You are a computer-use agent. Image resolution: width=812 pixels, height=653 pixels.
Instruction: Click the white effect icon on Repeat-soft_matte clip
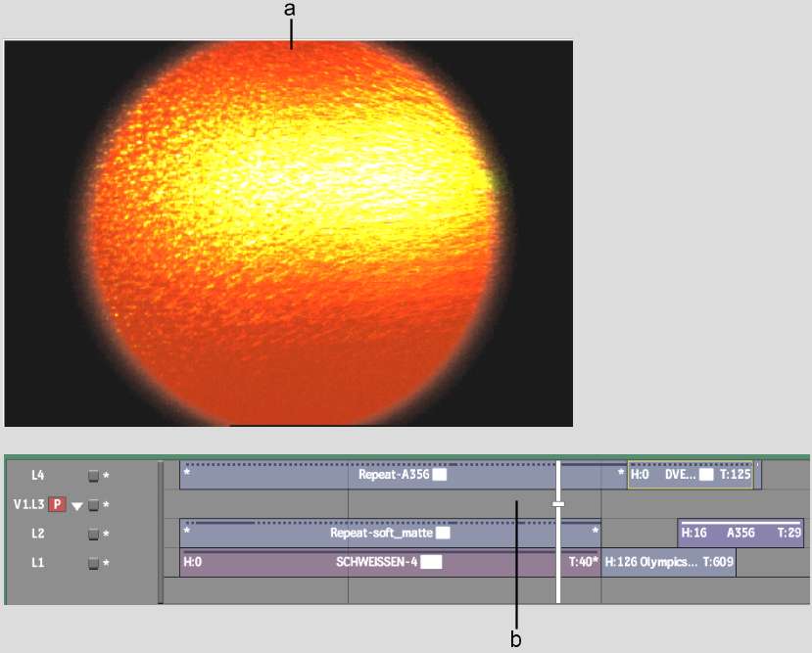[x=443, y=534]
